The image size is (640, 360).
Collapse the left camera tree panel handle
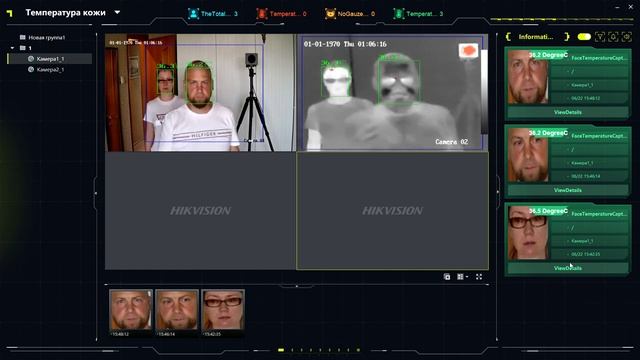tap(96, 193)
